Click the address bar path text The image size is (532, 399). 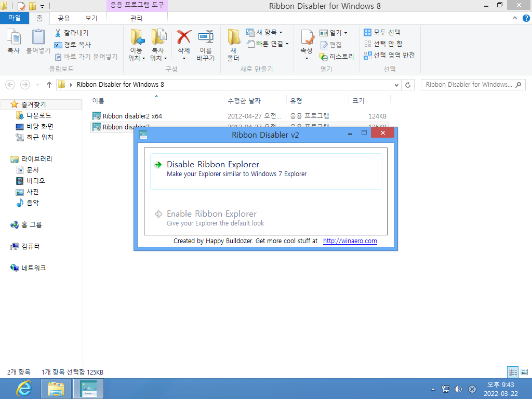[120, 85]
